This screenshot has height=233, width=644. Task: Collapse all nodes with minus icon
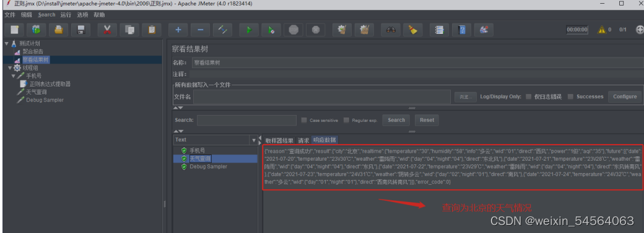point(200,30)
